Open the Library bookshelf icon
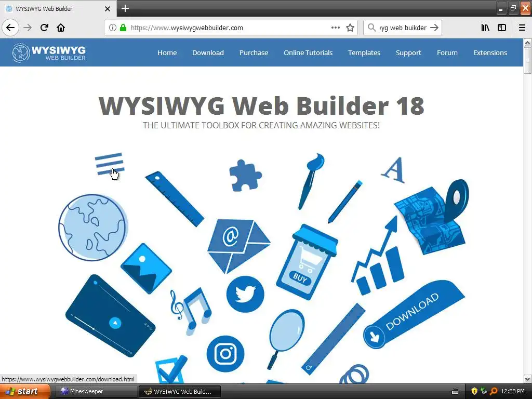Screen dimensions: 532x399 485,28
